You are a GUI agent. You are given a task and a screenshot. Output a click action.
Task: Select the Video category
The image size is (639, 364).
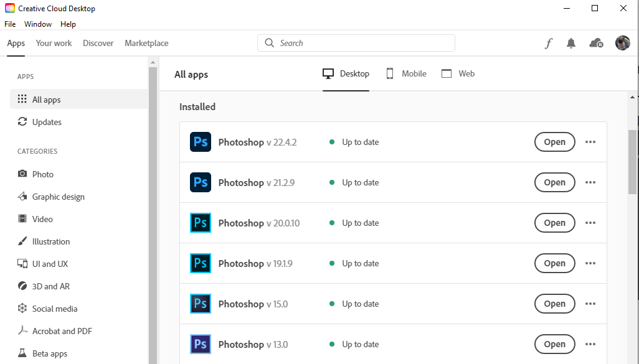point(42,218)
